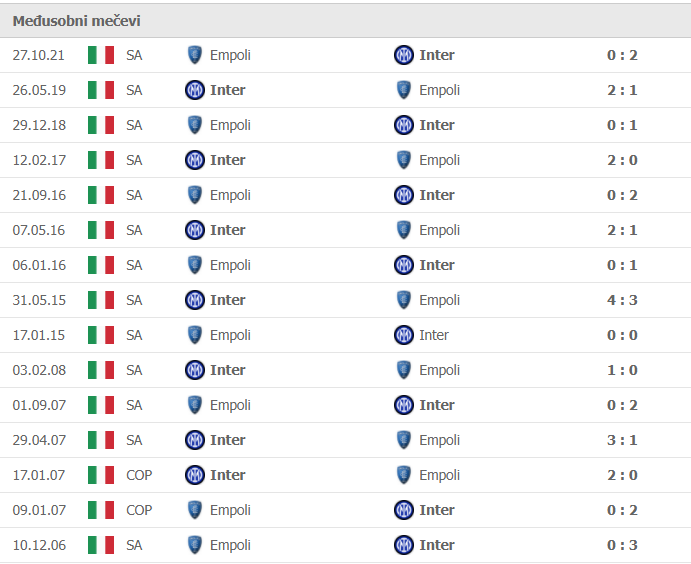Click Inter logo in 17.01.15 draw row
Viewport: 691px width, 564px height.
click(x=404, y=335)
